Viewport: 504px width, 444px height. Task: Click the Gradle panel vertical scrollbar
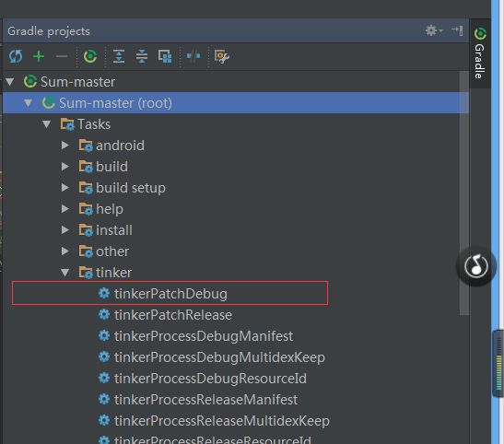click(464, 193)
